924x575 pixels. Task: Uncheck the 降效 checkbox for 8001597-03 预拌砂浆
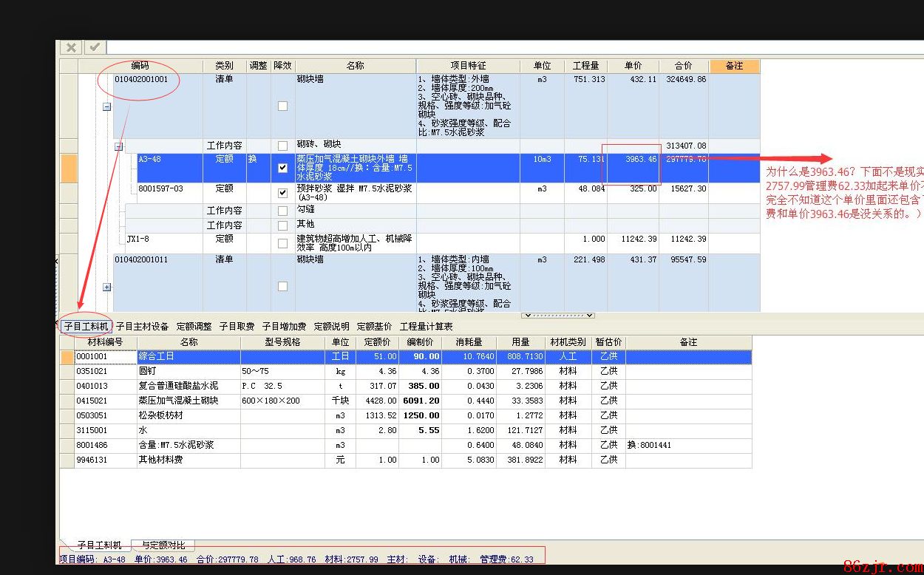(282, 193)
